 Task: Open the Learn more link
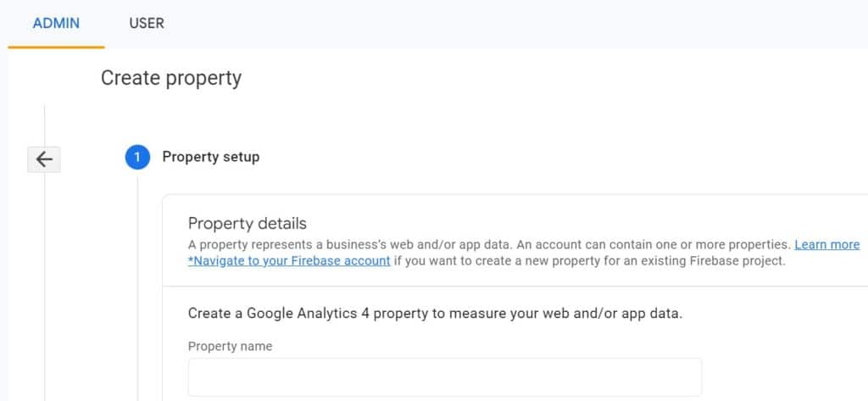pyautogui.click(x=827, y=244)
